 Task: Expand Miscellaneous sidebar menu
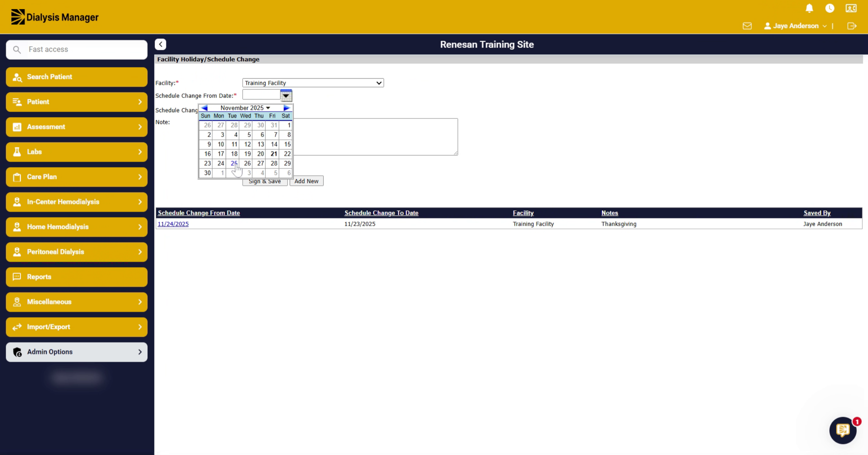pos(77,302)
